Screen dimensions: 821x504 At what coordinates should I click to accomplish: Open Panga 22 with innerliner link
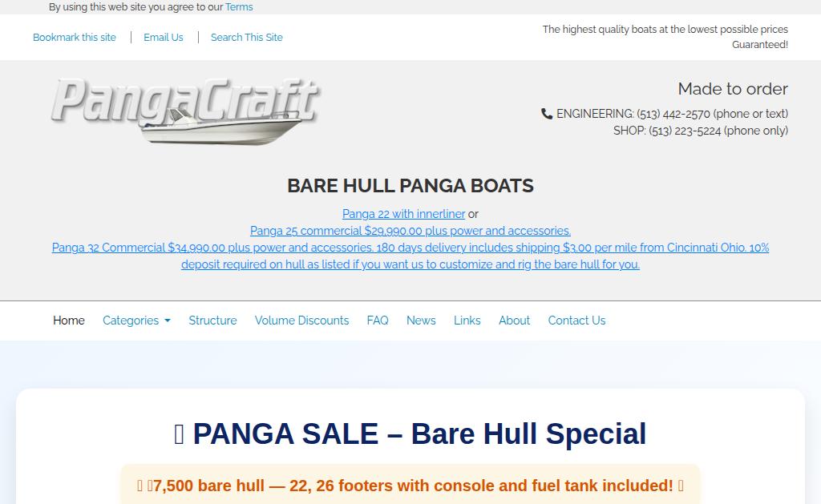point(404,213)
